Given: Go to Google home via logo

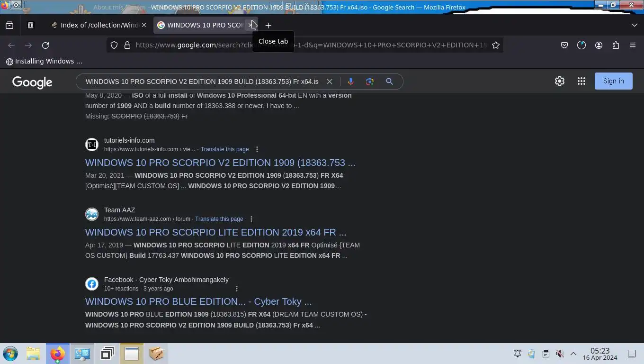Looking at the screenshot, I should (32, 82).
